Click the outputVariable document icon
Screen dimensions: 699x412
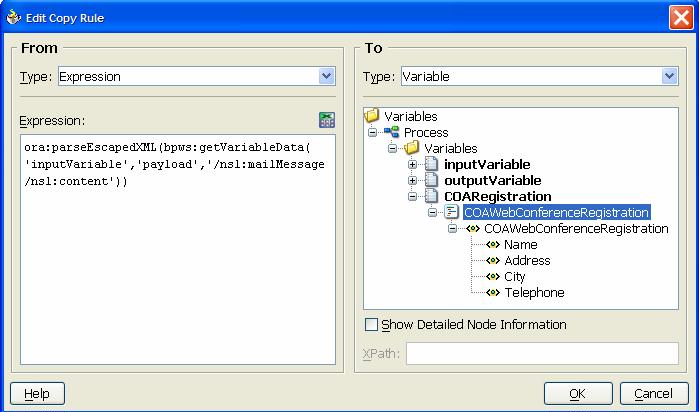431,181
